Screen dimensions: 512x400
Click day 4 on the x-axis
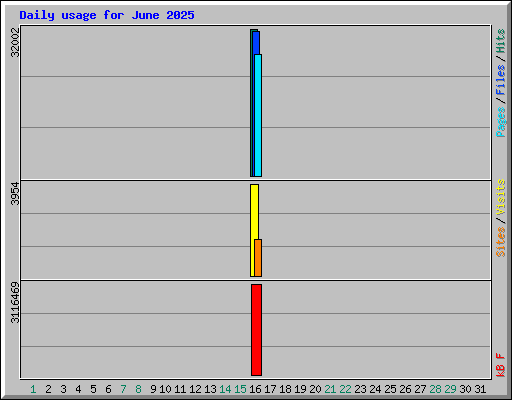coord(78,389)
